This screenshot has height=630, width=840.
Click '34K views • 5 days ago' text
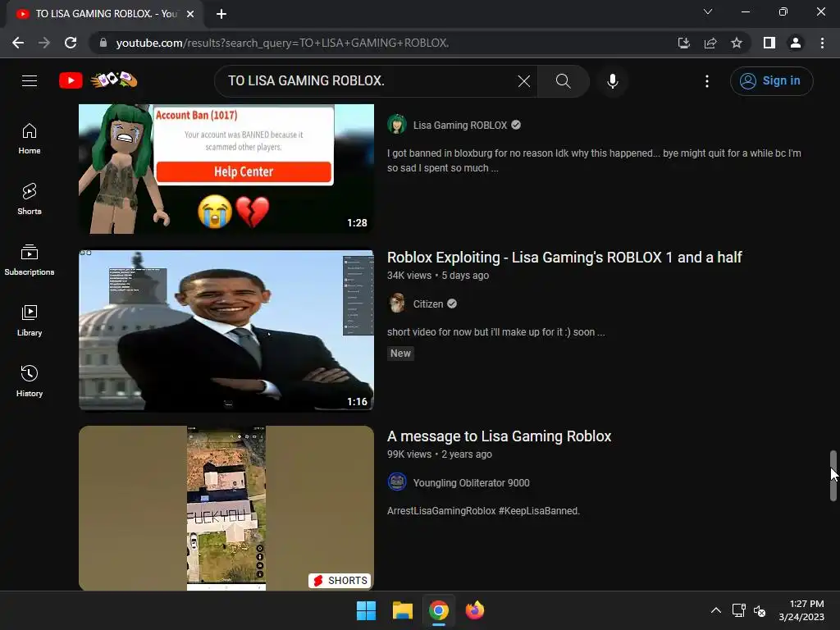438,276
